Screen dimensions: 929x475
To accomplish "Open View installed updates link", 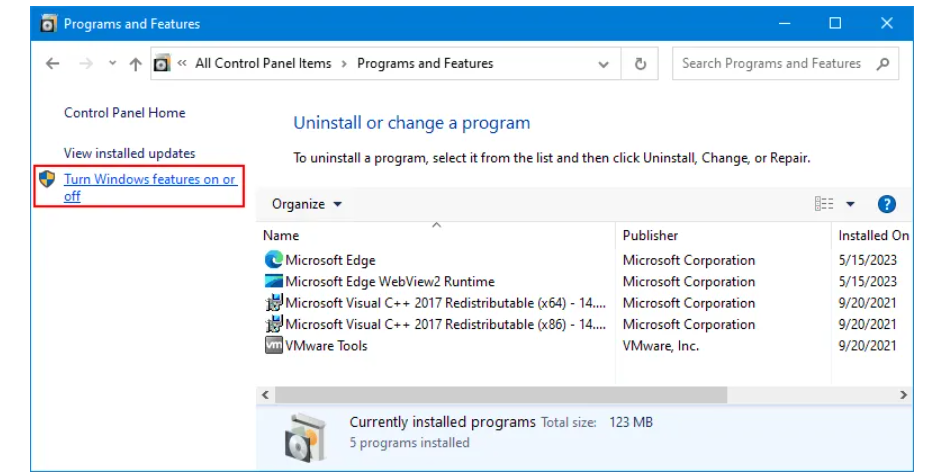I will (x=129, y=153).
